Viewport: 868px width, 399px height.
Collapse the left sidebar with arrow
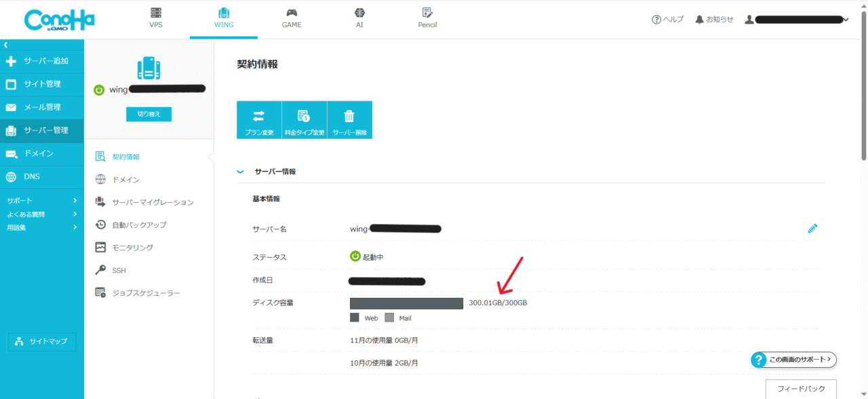pyautogui.click(x=5, y=45)
